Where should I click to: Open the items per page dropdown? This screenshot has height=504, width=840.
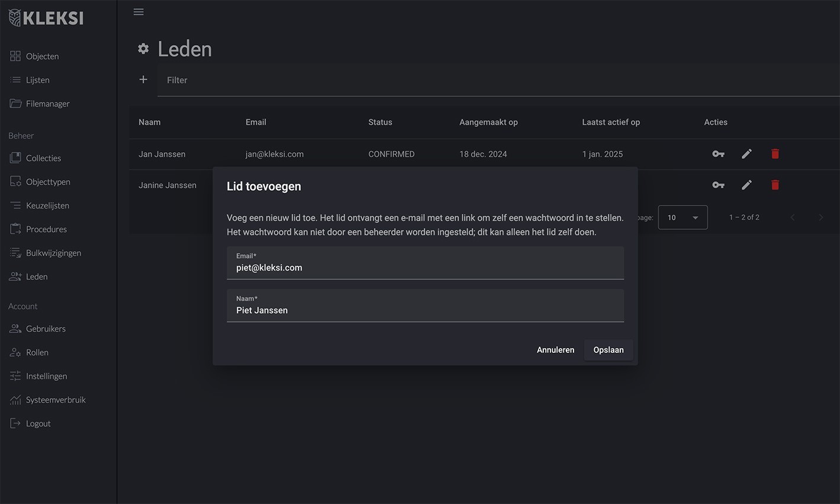(682, 217)
